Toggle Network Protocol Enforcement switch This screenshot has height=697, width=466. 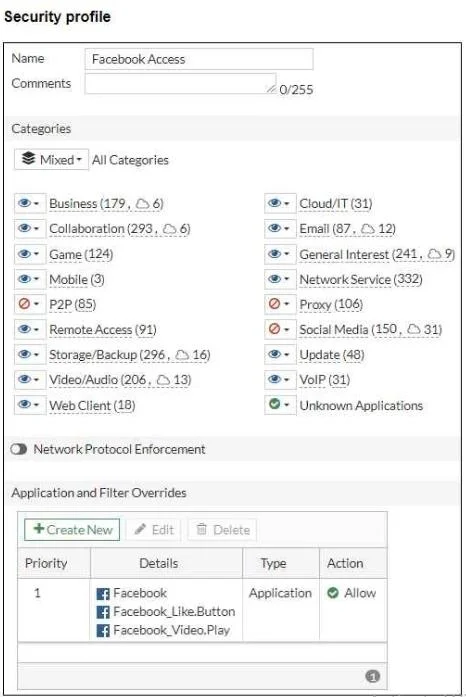pyautogui.click(x=19, y=449)
